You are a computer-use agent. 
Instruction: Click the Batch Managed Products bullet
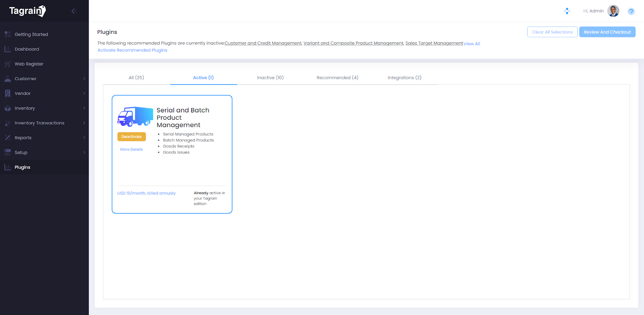tap(188, 140)
